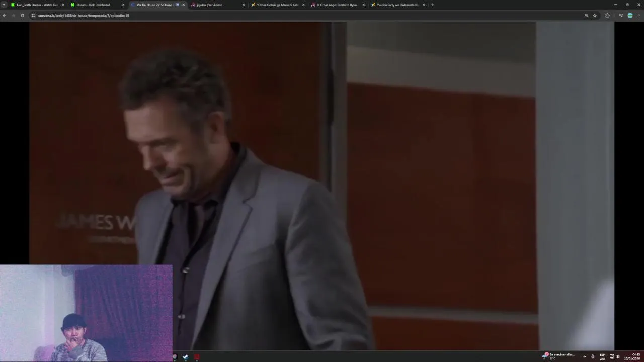
Task: Open a new browser tab
Action: [x=432, y=5]
